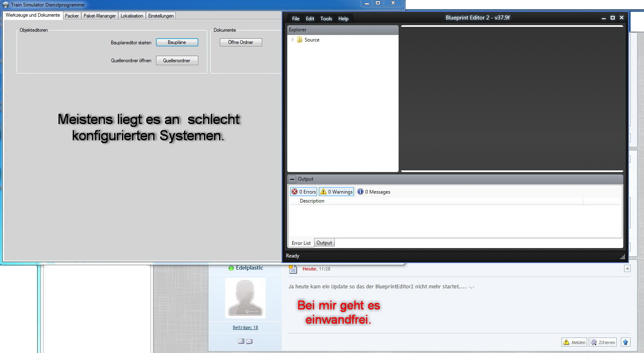Viewport: 644px width, 353px height.
Task: Click the email envelope icon under Beiträge
Action: [249, 341]
